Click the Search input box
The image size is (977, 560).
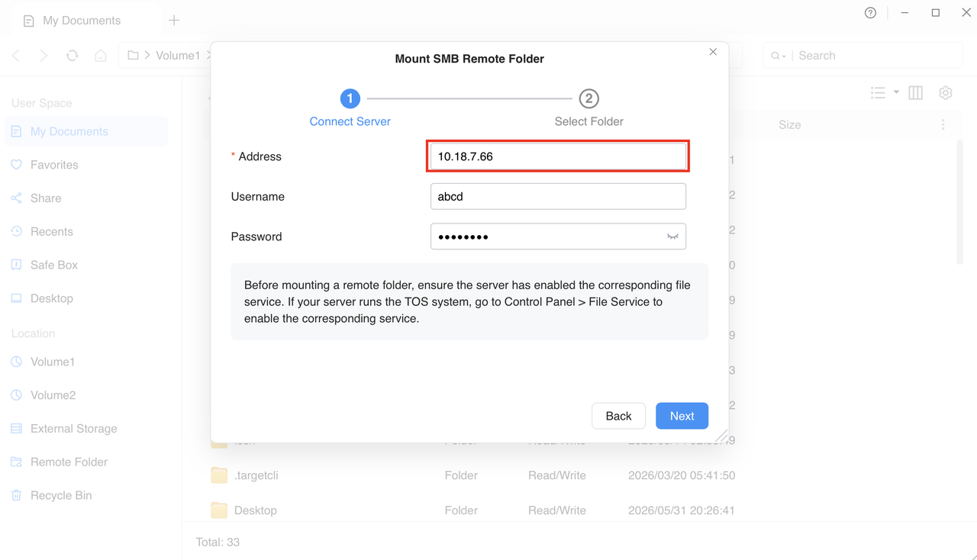point(878,56)
